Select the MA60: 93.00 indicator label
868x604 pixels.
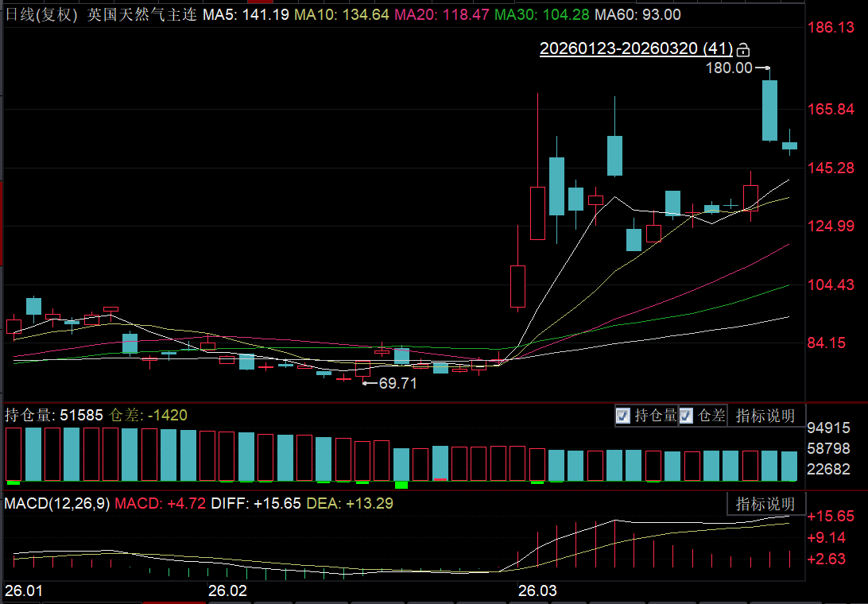click(x=637, y=15)
